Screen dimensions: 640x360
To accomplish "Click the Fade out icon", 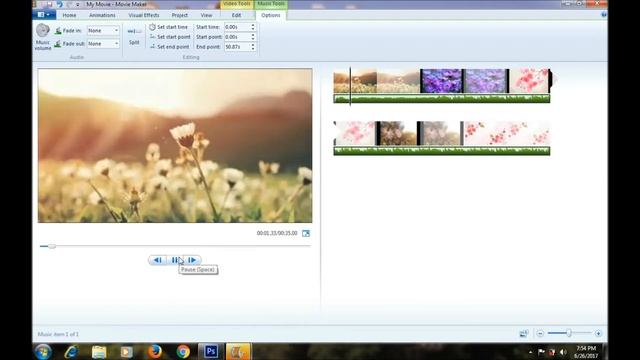I will click(58, 44).
